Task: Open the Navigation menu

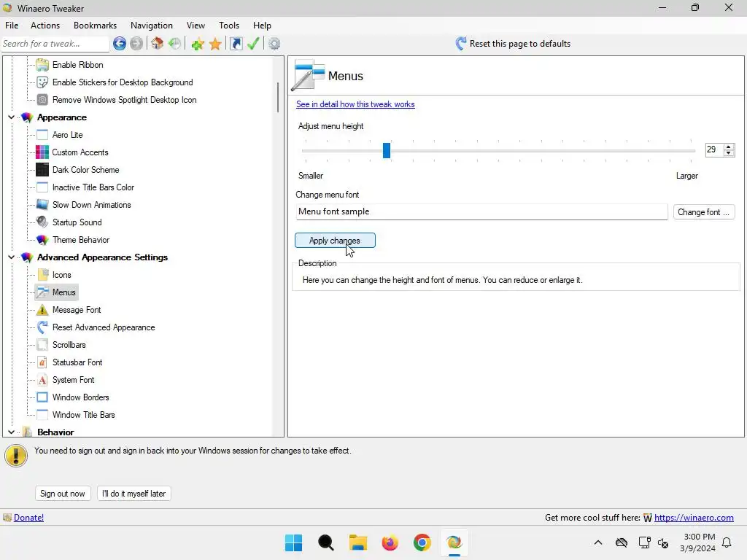Action: pos(152,26)
